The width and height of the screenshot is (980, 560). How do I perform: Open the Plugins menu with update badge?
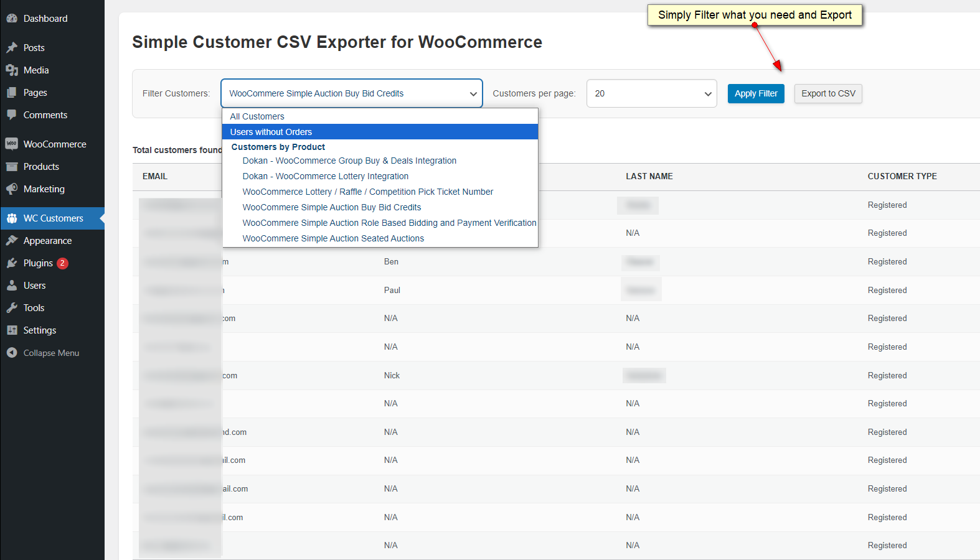[39, 263]
